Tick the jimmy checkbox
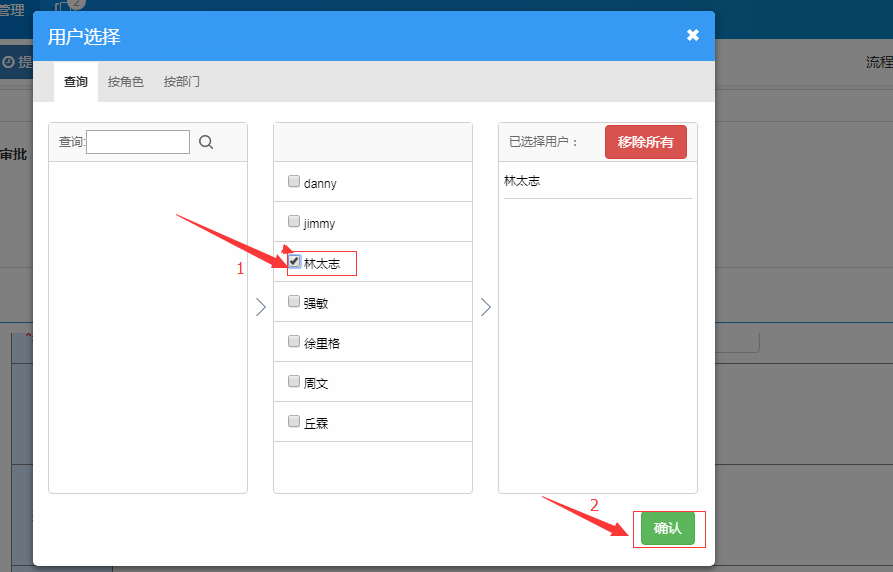The width and height of the screenshot is (893, 572). point(294,222)
